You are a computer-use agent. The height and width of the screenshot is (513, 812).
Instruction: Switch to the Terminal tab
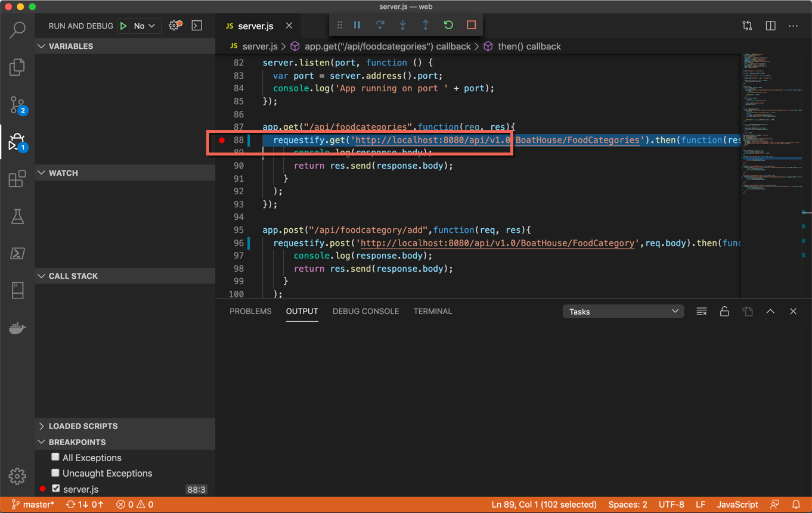432,311
